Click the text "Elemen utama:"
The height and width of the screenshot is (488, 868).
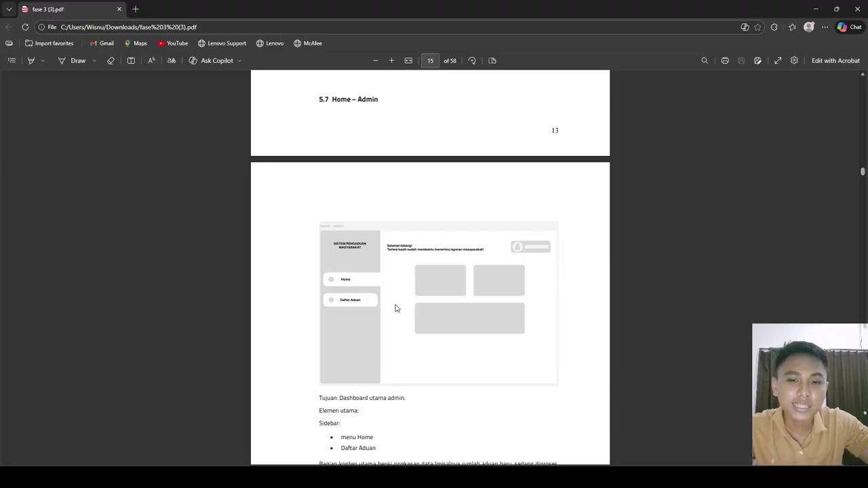(x=338, y=411)
